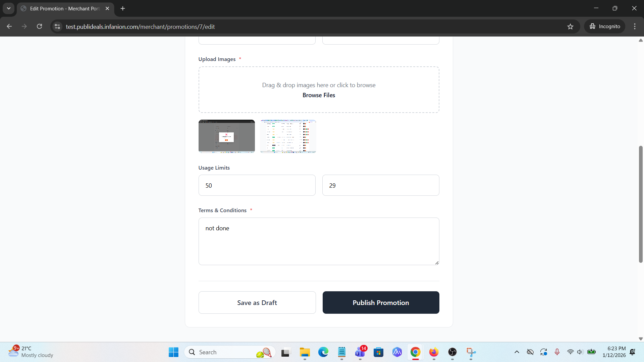Click the page vertical scrollbar thumb

click(x=640, y=204)
